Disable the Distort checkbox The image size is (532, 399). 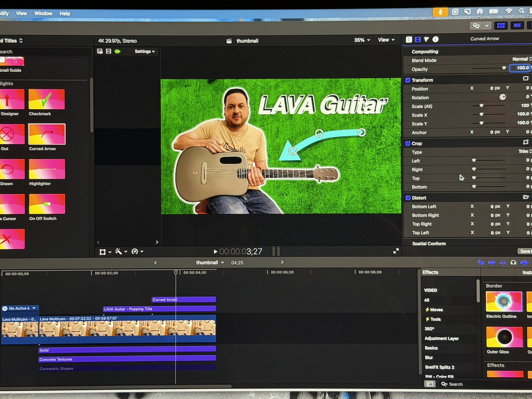408,198
